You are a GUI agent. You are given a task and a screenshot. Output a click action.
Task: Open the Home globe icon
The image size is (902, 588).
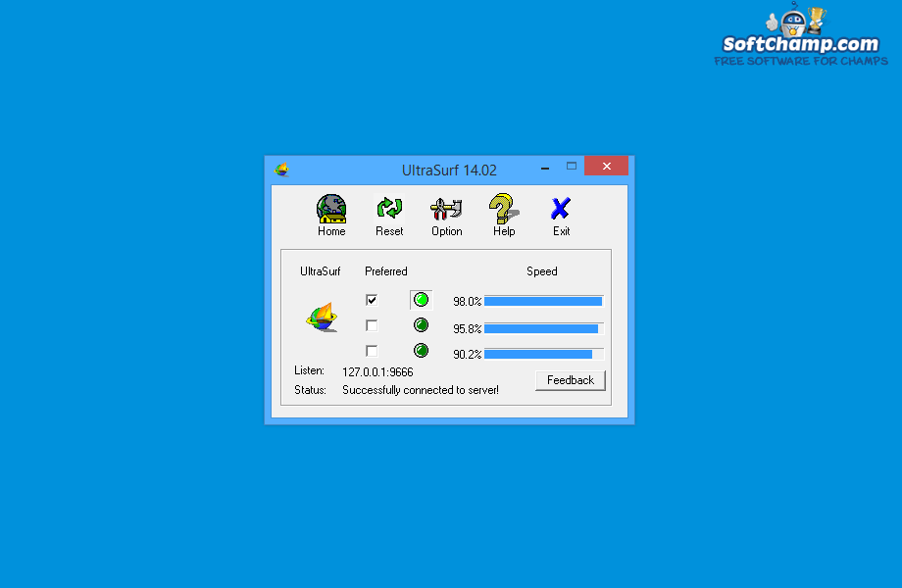[331, 209]
